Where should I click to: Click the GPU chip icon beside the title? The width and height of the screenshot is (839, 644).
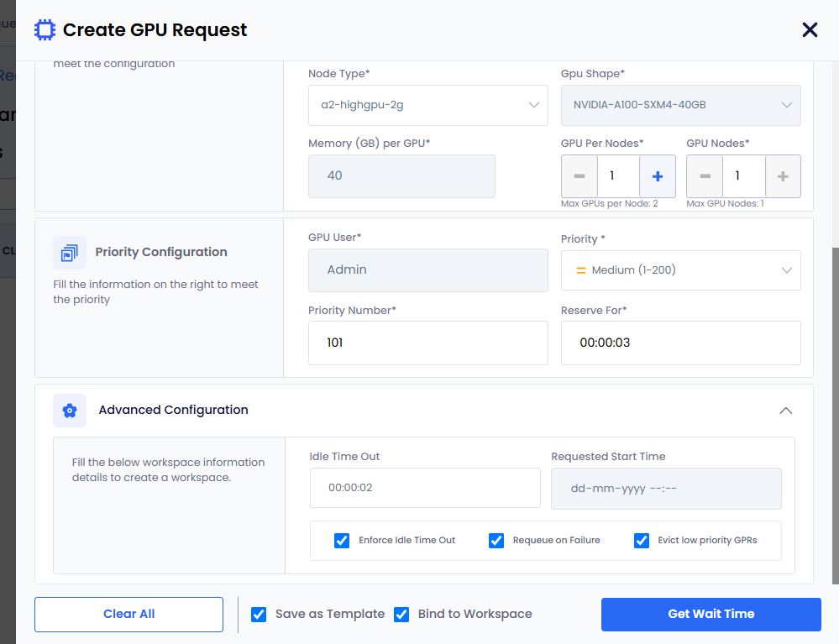[45, 30]
